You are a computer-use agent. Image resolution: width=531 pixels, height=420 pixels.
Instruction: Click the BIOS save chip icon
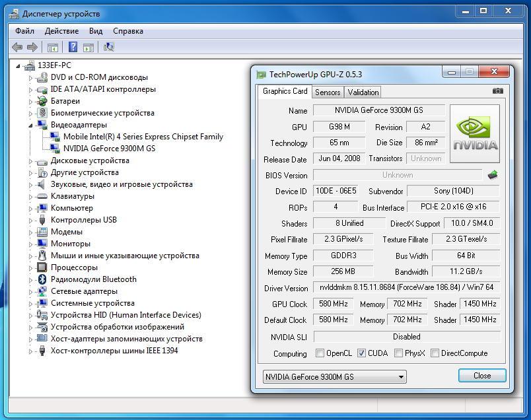[x=493, y=175]
